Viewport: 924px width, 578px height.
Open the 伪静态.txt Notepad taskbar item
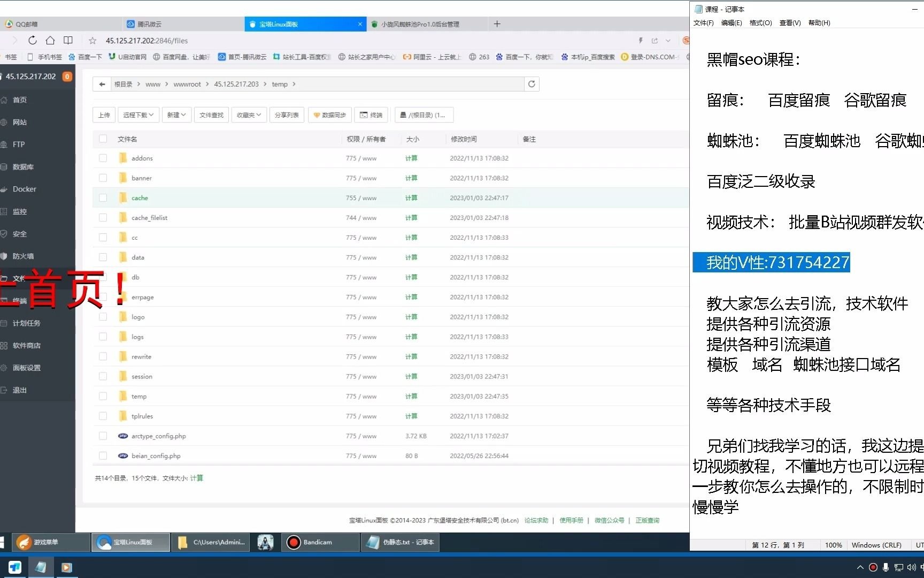(x=401, y=542)
